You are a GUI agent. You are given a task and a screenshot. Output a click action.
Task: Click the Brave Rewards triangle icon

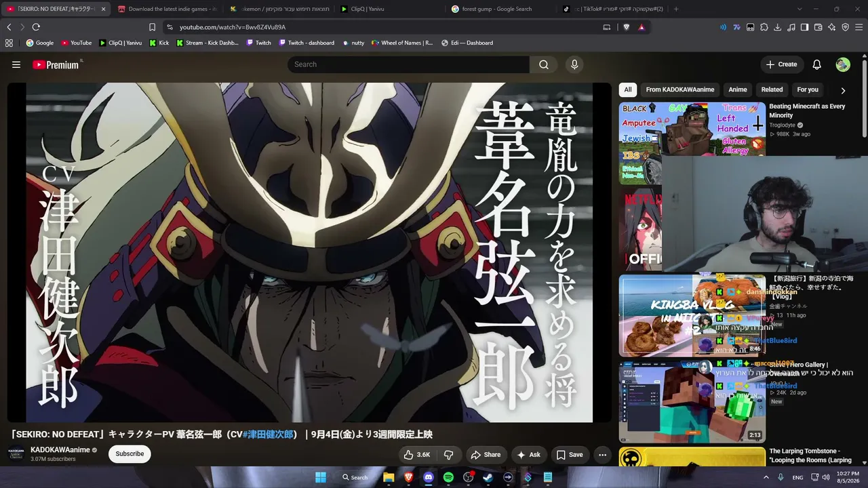coord(641,27)
